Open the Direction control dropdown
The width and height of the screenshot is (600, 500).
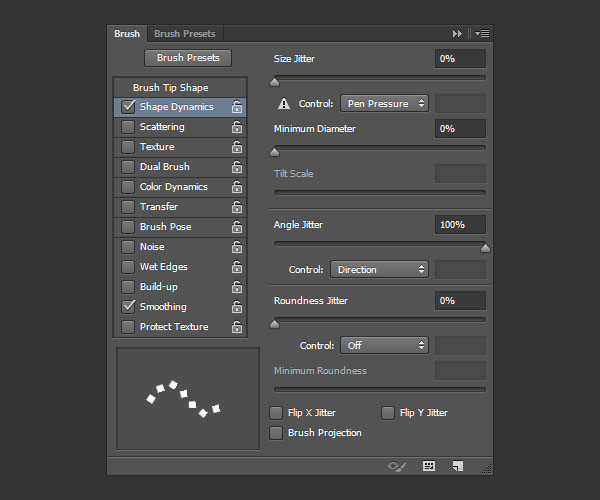pyautogui.click(x=379, y=269)
